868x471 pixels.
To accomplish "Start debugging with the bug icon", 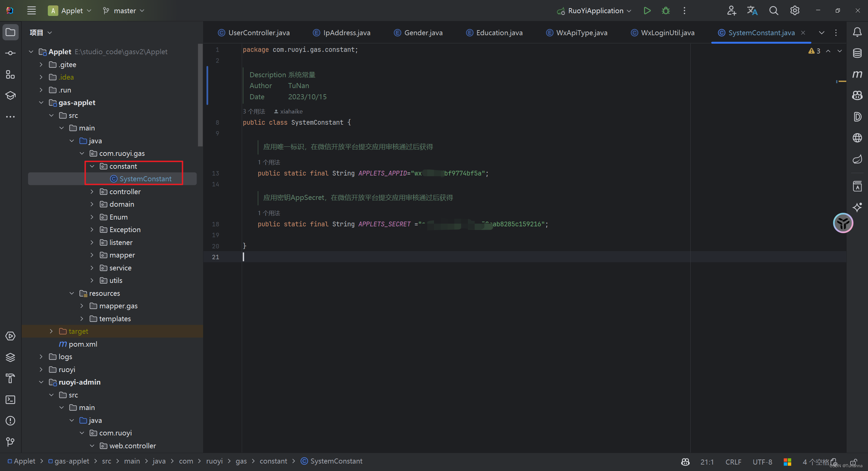I will 666,11.
